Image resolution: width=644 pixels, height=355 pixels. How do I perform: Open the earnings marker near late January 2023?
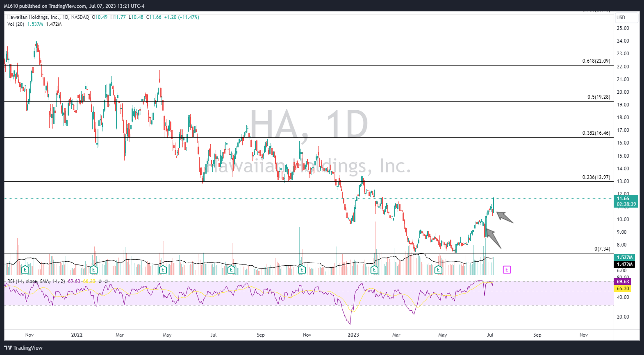pyautogui.click(x=374, y=269)
